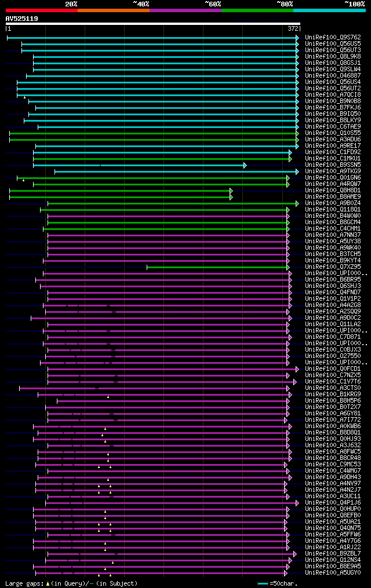
Task: Click the UniRef100_B9ZBL7 label
Action: point(333,554)
